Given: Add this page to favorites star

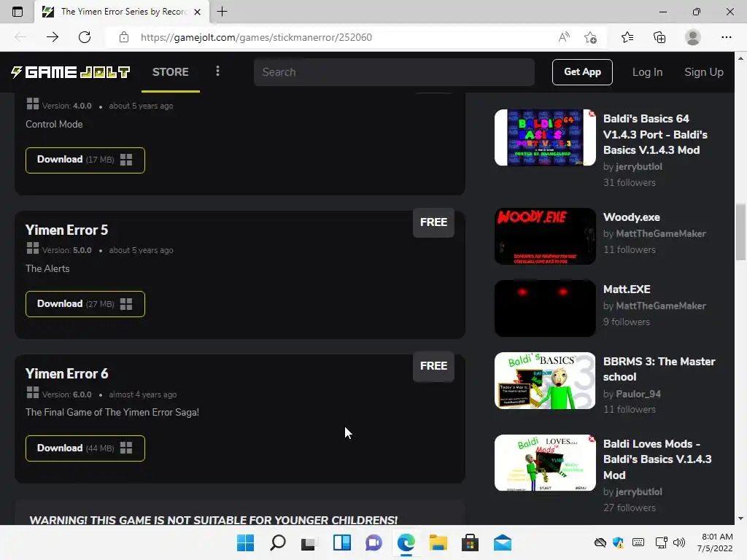Looking at the screenshot, I should pos(591,37).
